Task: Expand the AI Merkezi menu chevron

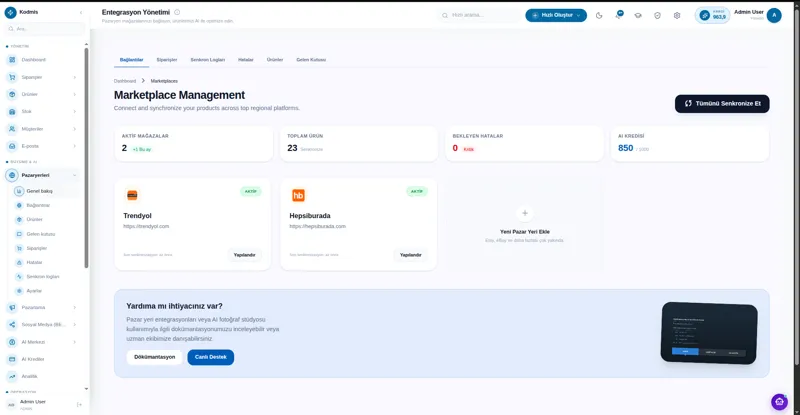Action: [x=74, y=342]
